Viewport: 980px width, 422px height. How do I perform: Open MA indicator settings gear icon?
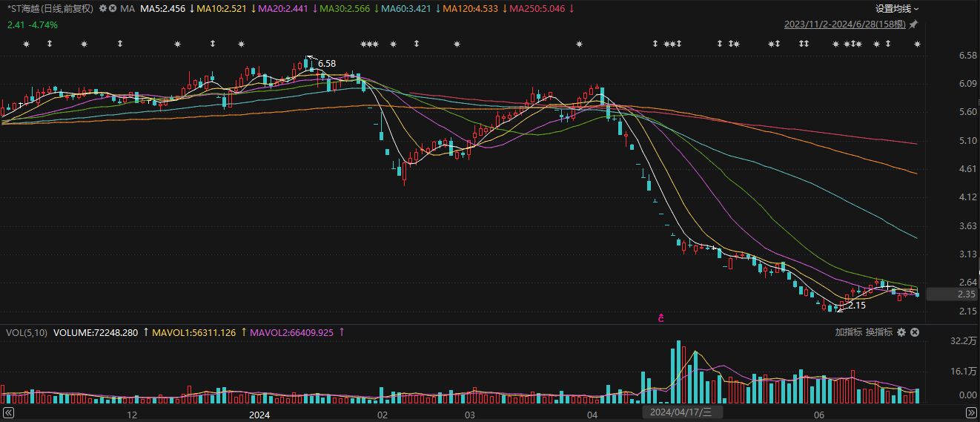102,9
